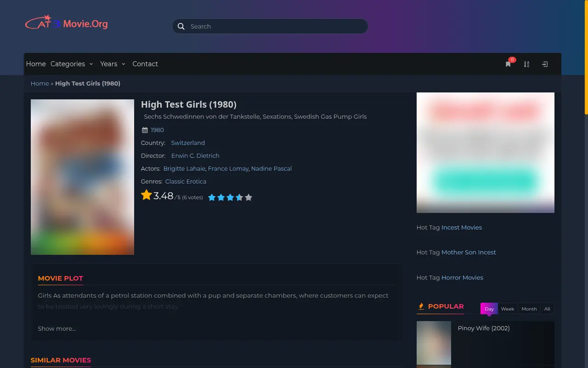This screenshot has width=588, height=368.
Task: Rate the movie five stars
Action: pyautogui.click(x=249, y=197)
